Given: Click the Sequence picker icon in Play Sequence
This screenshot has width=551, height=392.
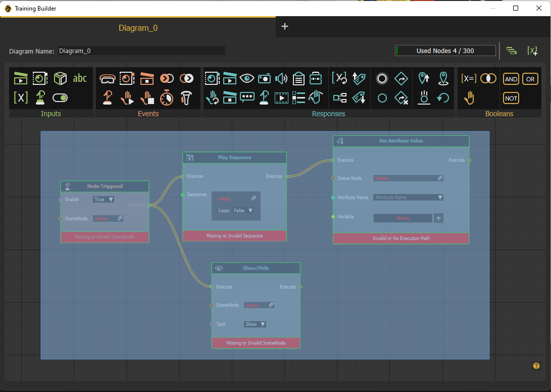Looking at the screenshot, I should point(254,199).
